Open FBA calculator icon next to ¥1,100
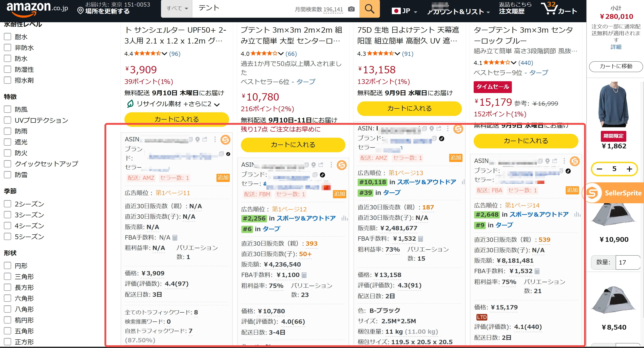 tap(304, 275)
